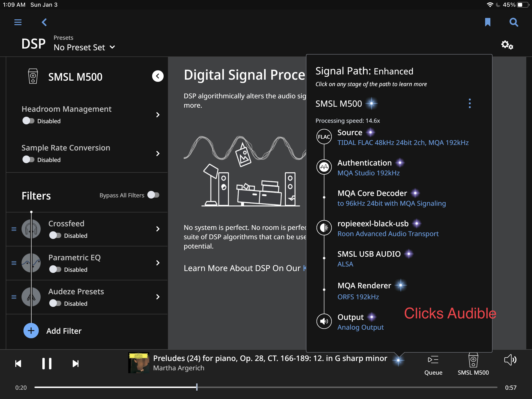
Task: Click Roon Advanced Audio Transport link
Action: click(x=388, y=234)
